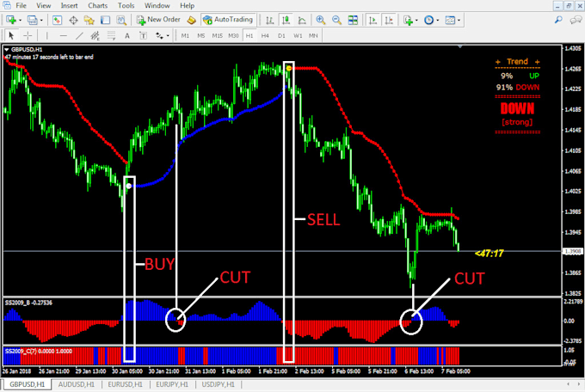
Task: Open the chat speech-bubbles icon
Action: 576,20
